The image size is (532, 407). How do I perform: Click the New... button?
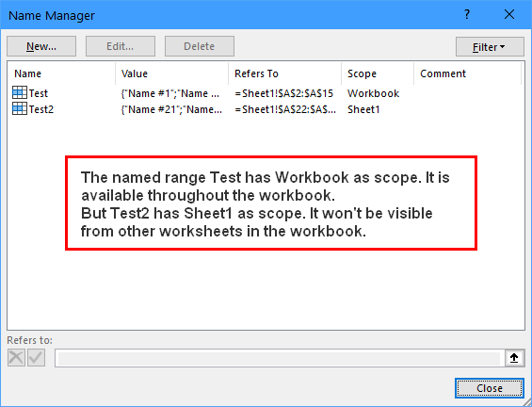pos(41,46)
